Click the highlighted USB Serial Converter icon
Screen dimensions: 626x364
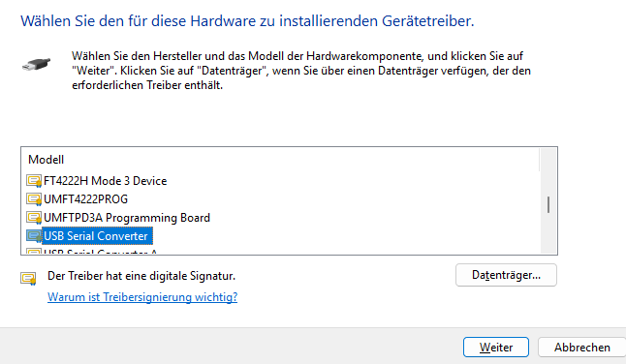coord(34,236)
